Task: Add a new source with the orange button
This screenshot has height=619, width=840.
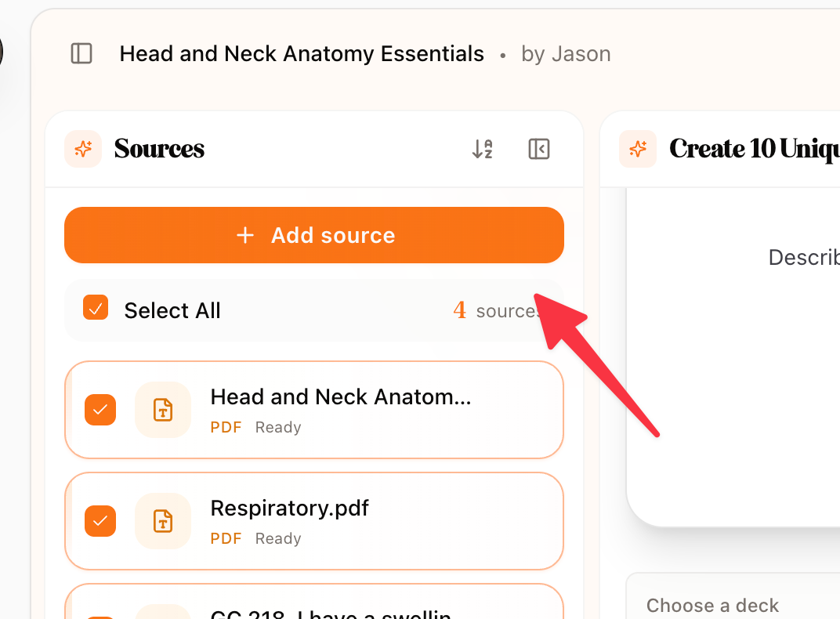Action: [x=314, y=235]
